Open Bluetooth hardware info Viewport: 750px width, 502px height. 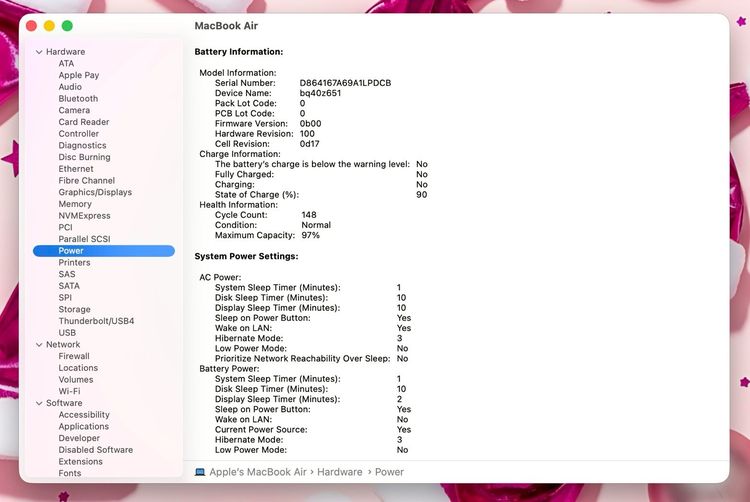[78, 98]
